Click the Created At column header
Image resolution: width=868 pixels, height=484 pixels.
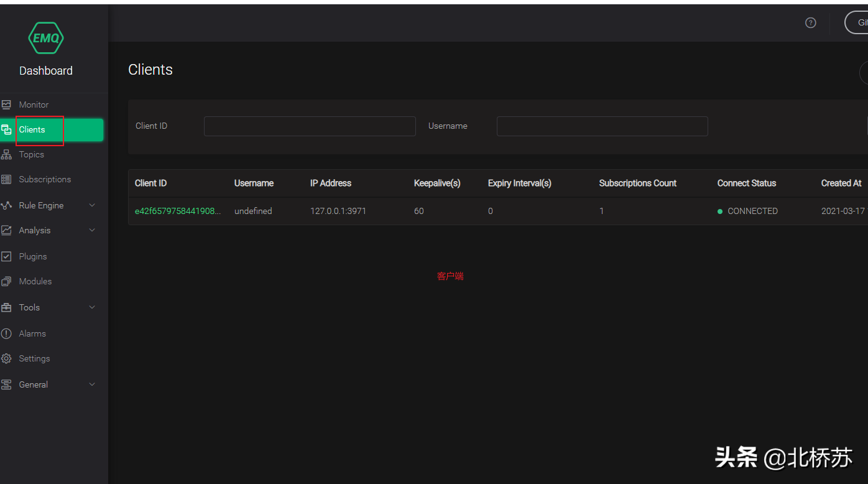(841, 183)
